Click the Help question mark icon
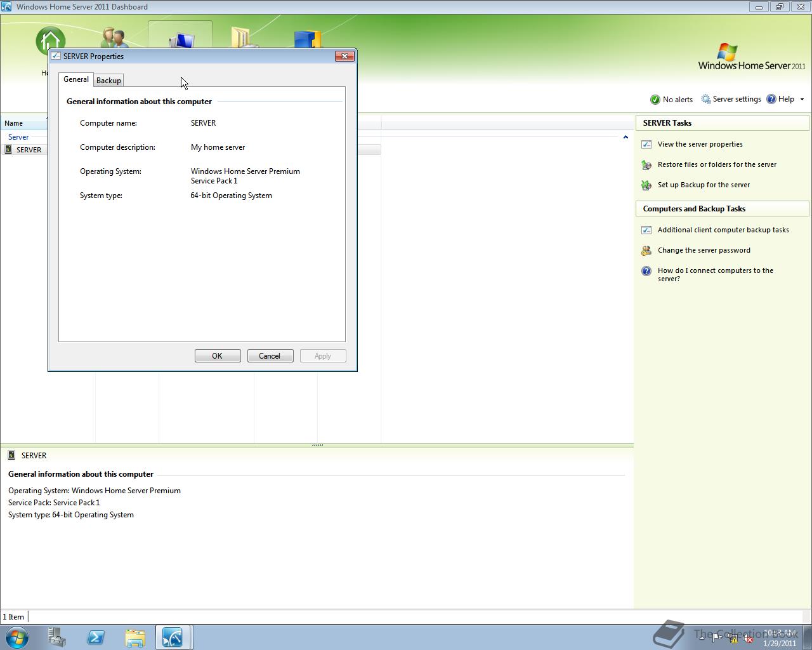This screenshot has width=812, height=650. (771, 99)
